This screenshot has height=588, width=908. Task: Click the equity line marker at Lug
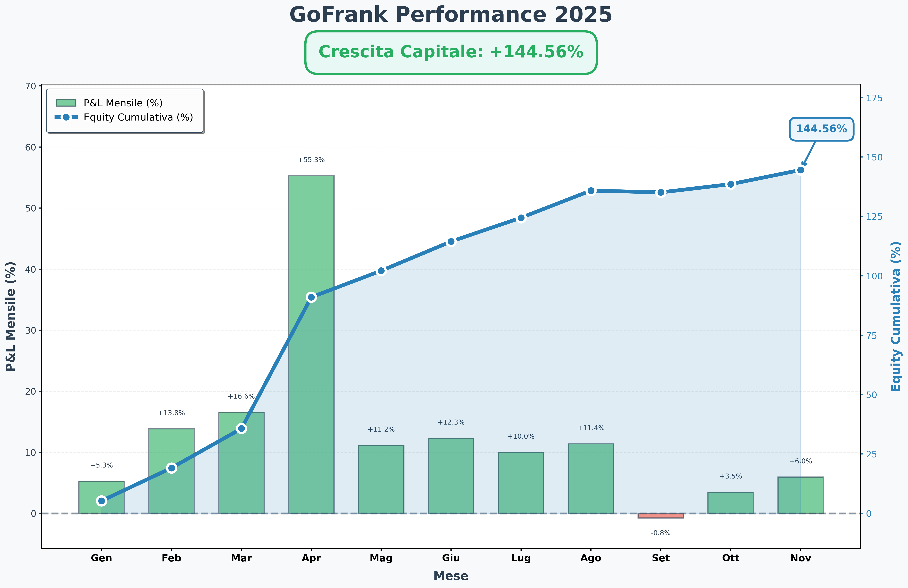(x=521, y=218)
